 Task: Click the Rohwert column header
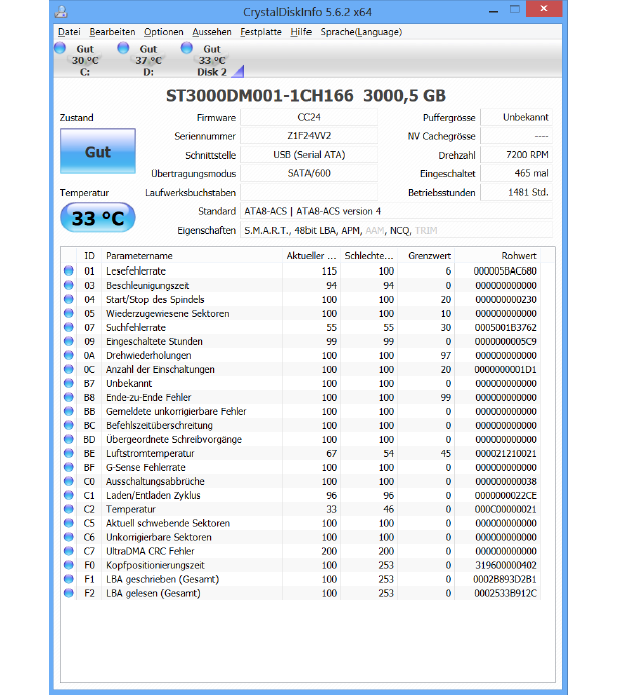coord(498,256)
